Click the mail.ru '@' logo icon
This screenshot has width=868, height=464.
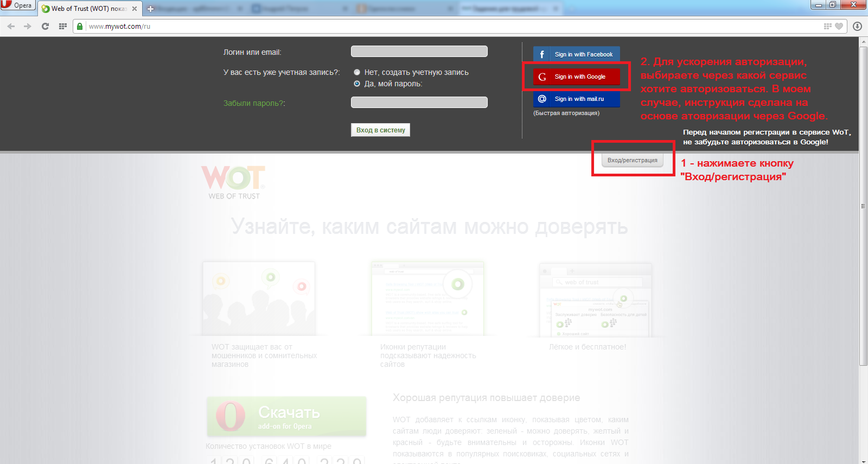541,99
